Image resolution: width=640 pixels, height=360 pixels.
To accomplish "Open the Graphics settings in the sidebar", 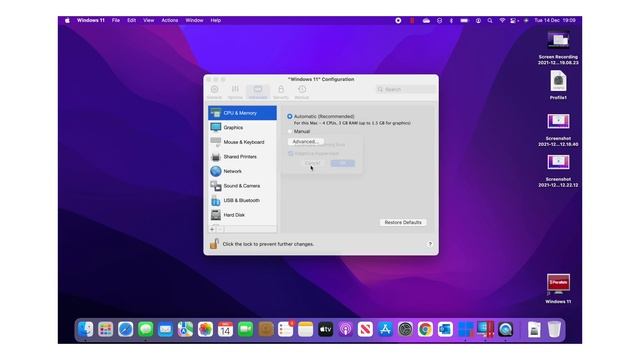I will [242, 128].
